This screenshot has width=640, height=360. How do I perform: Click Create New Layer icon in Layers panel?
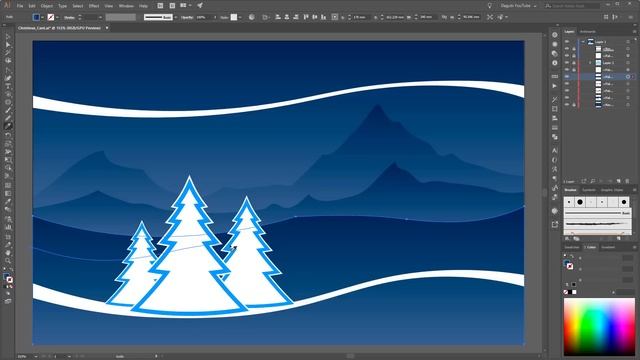coord(619,181)
